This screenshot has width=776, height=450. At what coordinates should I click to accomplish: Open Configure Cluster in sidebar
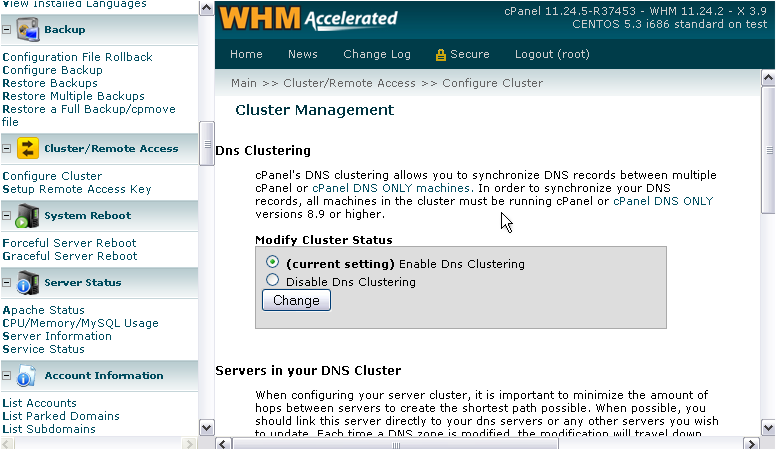(x=52, y=176)
